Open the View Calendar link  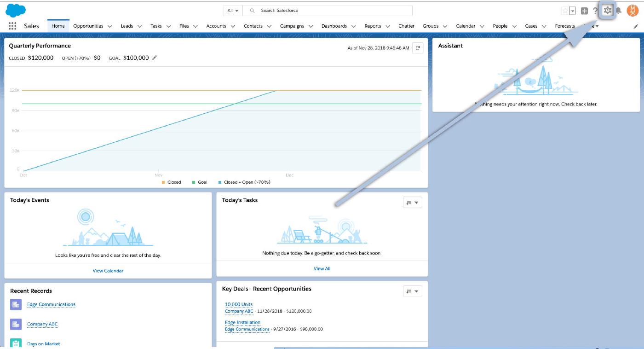108,271
